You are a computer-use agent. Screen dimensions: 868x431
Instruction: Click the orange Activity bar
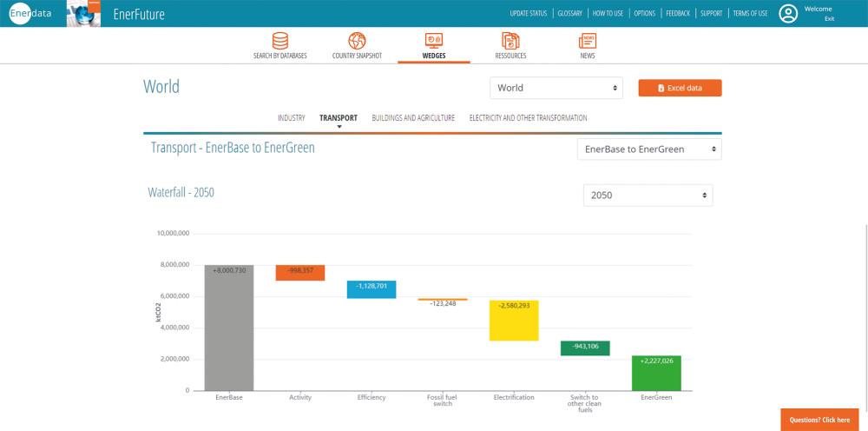[x=300, y=273]
